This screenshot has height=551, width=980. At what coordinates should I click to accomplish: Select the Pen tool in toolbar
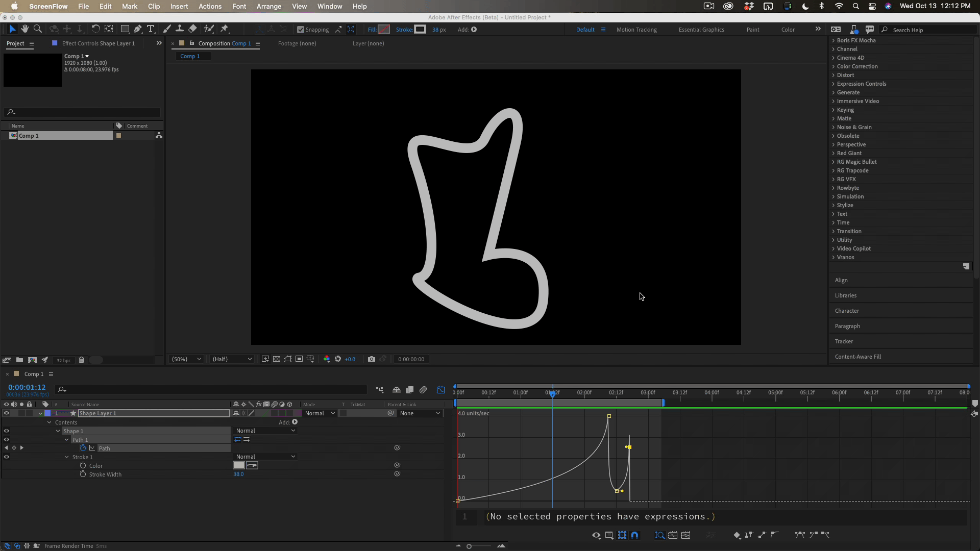coord(138,29)
